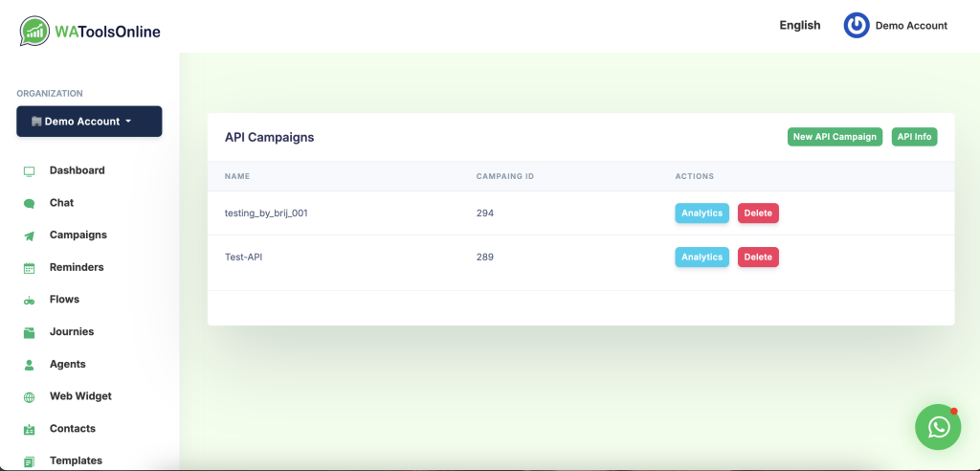Click the Chat bubble icon in sidebar
This screenshot has width=980, height=471.
tap(30, 203)
